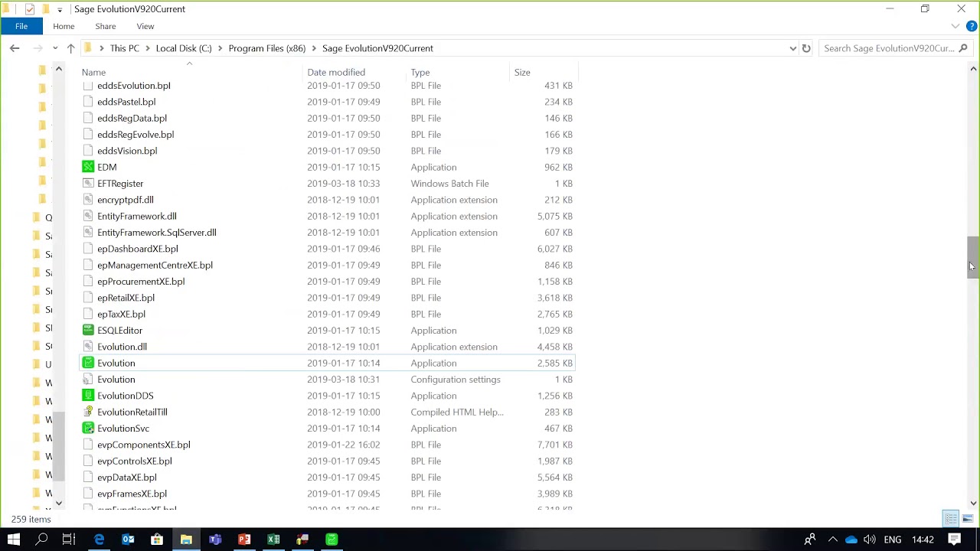980x551 pixels.
Task: Expand the Local Disk (C:) breadcrumb chevron
Action: click(x=220, y=48)
